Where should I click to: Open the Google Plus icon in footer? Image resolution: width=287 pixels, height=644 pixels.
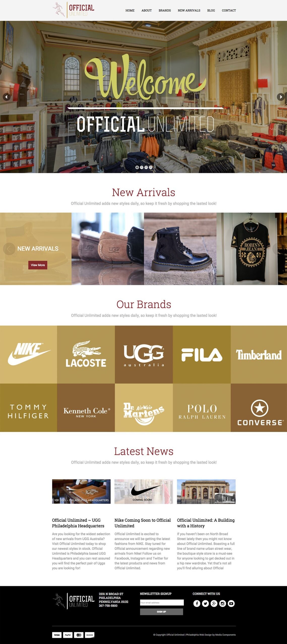point(214,603)
